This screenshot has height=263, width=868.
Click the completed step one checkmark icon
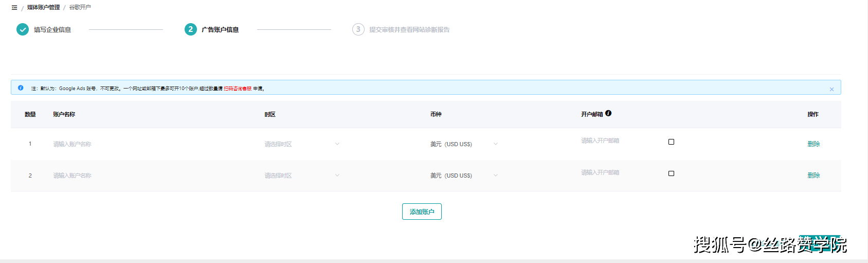tap(23, 29)
